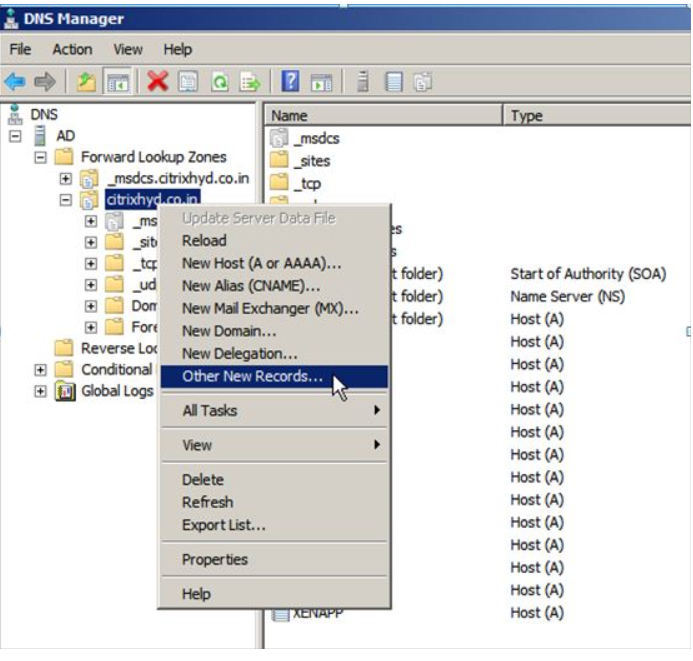Select the _msdcs folder in list pane

coord(316,139)
